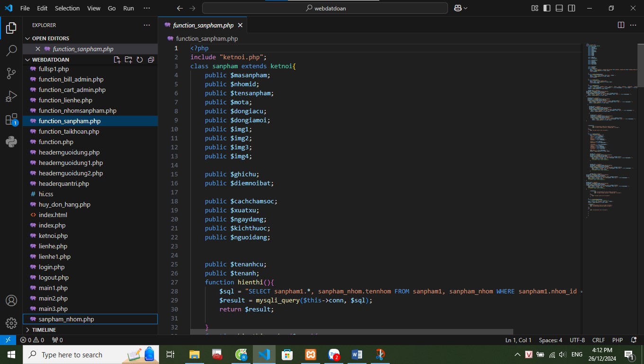644x364 pixels.
Task: Toggle primary side bar visibility
Action: pyautogui.click(x=547, y=8)
